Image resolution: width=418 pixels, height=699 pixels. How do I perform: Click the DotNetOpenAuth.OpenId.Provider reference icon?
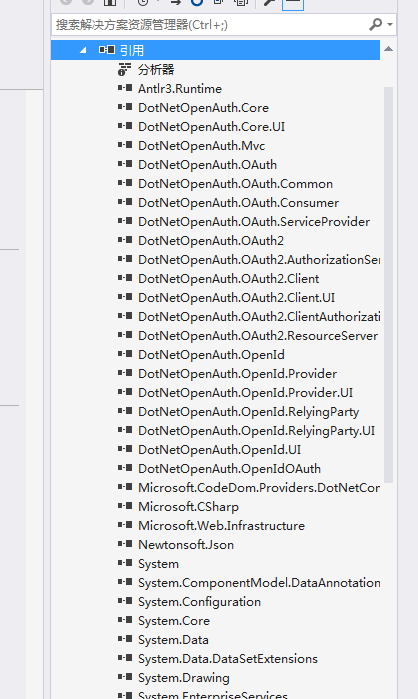point(125,373)
